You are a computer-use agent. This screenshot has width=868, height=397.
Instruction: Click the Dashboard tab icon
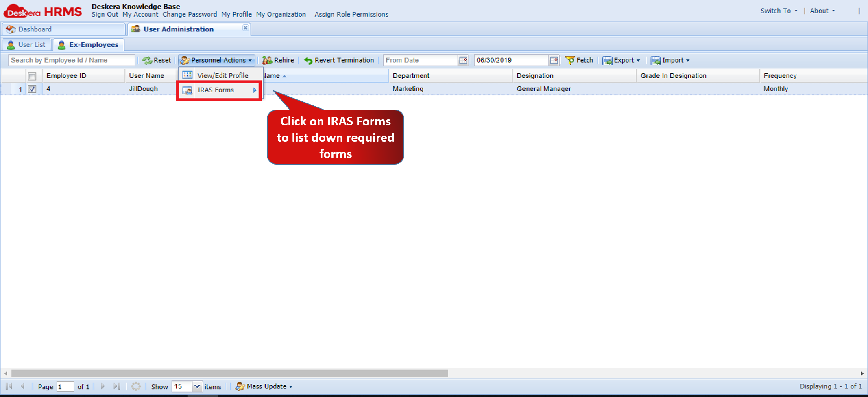(11, 29)
